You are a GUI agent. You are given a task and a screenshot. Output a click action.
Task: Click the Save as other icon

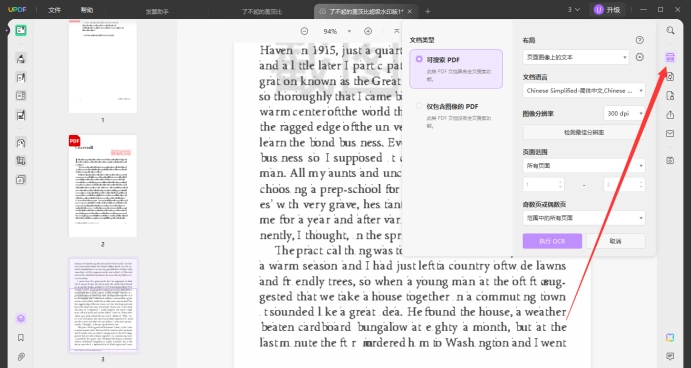click(670, 160)
